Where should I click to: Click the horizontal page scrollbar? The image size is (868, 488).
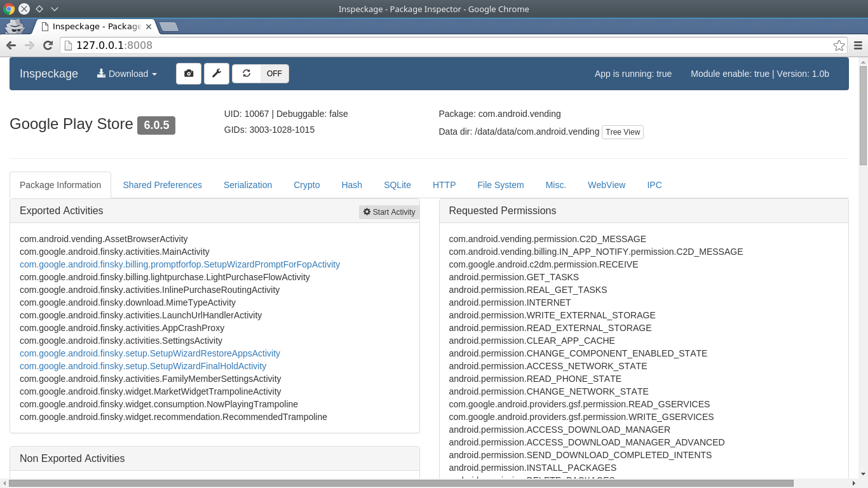click(402, 483)
